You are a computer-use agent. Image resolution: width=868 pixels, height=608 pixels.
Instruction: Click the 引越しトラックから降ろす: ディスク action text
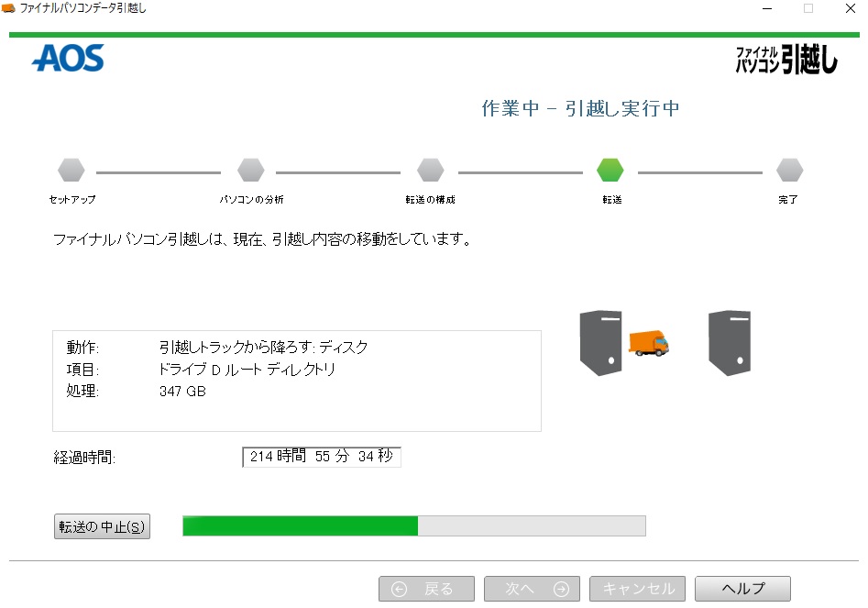[x=263, y=348]
